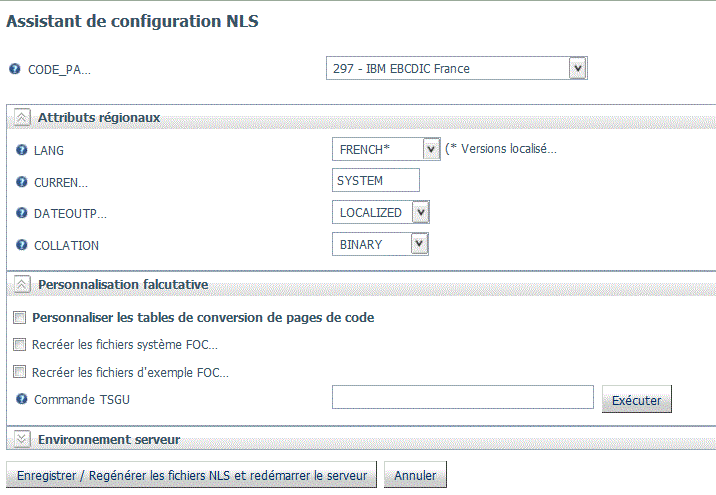The width and height of the screenshot is (716, 495).
Task: Open the LANG FRENCH dropdown
Action: tap(431, 149)
